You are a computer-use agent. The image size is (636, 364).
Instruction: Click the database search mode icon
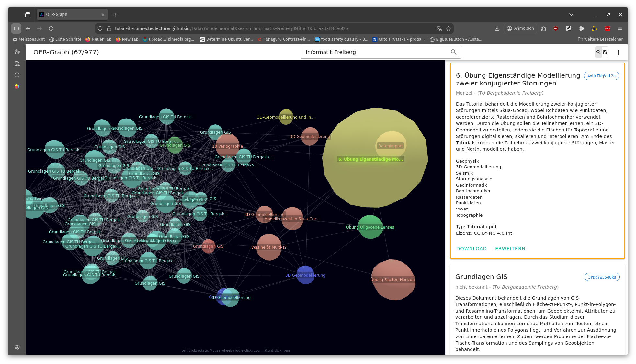[x=605, y=52]
